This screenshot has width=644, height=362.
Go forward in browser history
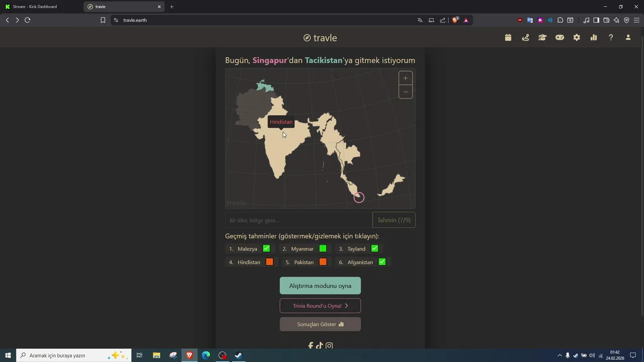[17, 20]
